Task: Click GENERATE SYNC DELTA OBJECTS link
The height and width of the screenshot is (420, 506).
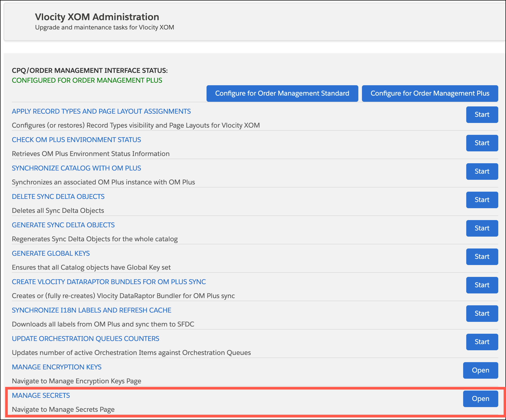Action: pos(63,225)
